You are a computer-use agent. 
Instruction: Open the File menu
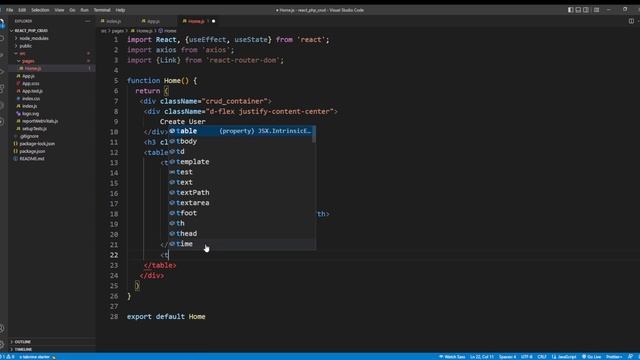coord(9,10)
